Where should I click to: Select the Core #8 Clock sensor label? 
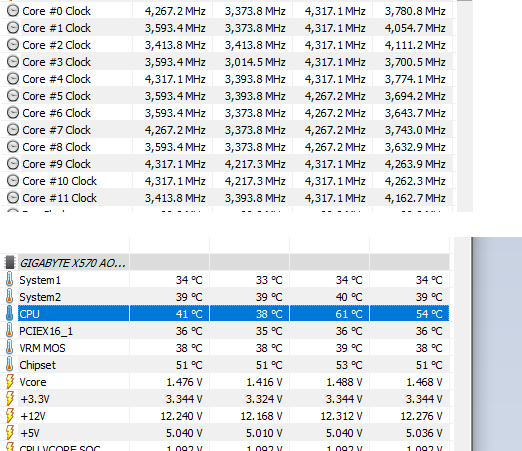click(x=56, y=147)
